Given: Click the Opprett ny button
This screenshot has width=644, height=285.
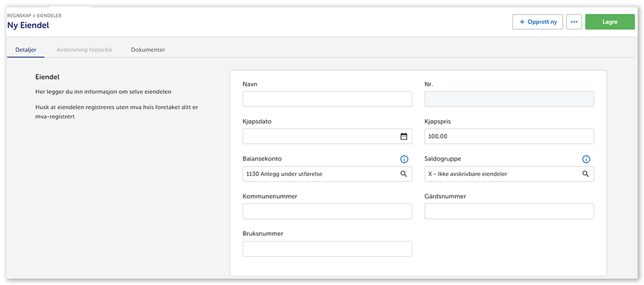Looking at the screenshot, I should 537,22.
